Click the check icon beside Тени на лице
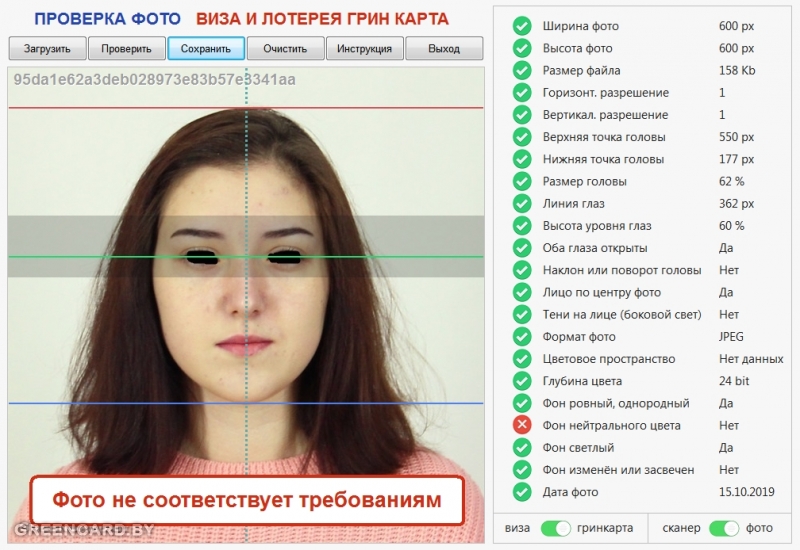This screenshot has height=550, width=800. point(522,314)
